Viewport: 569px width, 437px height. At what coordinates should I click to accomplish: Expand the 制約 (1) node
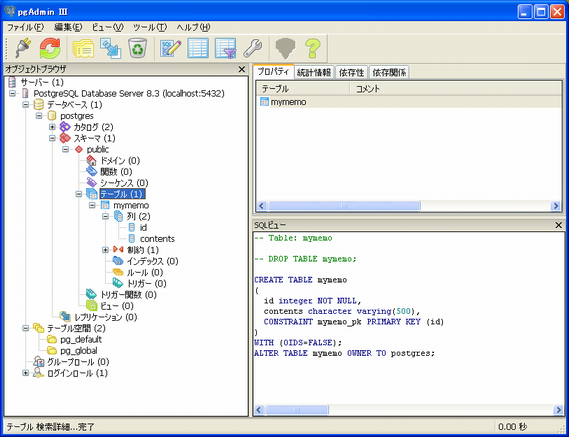105,250
